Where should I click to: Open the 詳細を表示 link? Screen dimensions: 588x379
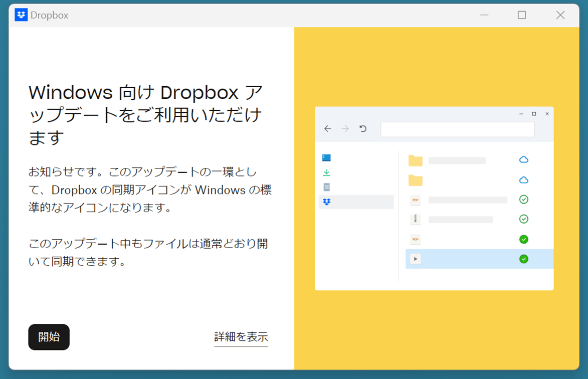point(241,337)
